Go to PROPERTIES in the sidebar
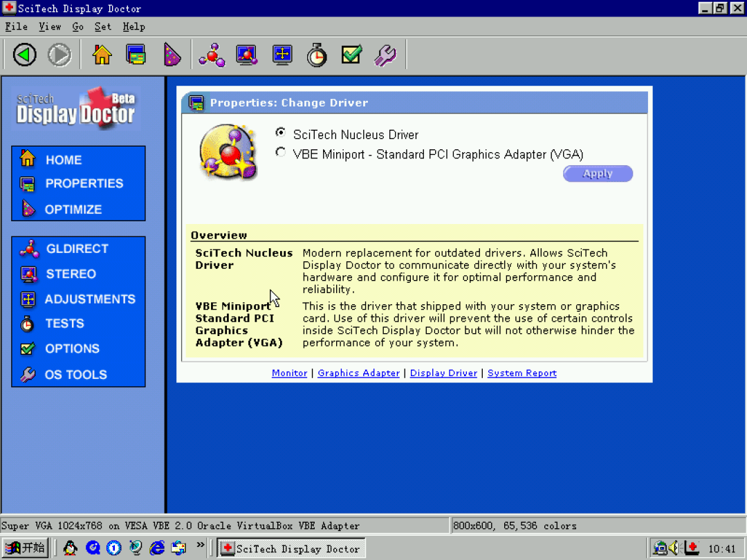The image size is (747, 560). (84, 183)
